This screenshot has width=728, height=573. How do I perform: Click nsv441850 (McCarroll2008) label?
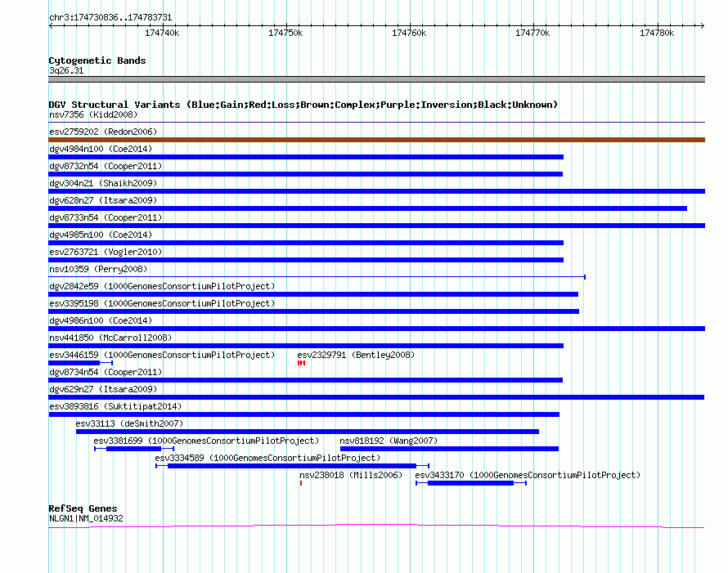click(110, 338)
